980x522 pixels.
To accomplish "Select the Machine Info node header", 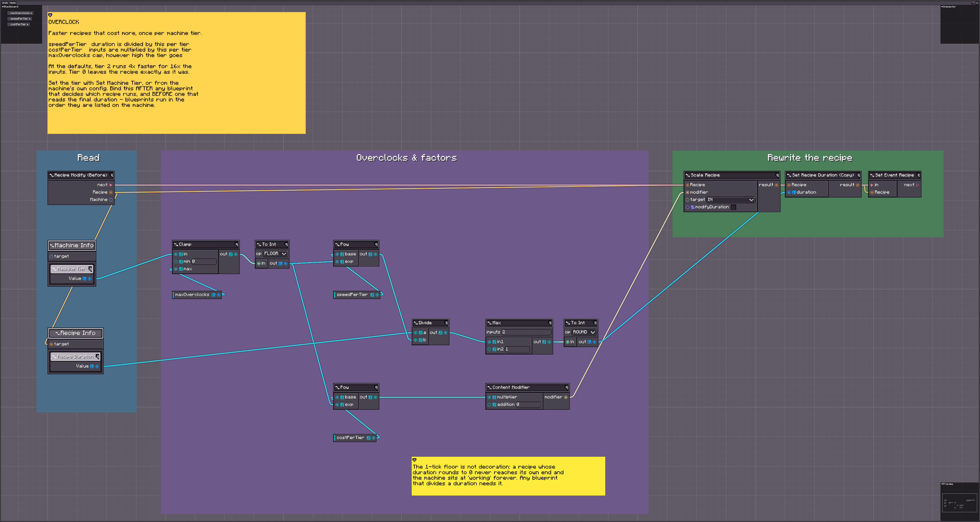I will point(72,246).
